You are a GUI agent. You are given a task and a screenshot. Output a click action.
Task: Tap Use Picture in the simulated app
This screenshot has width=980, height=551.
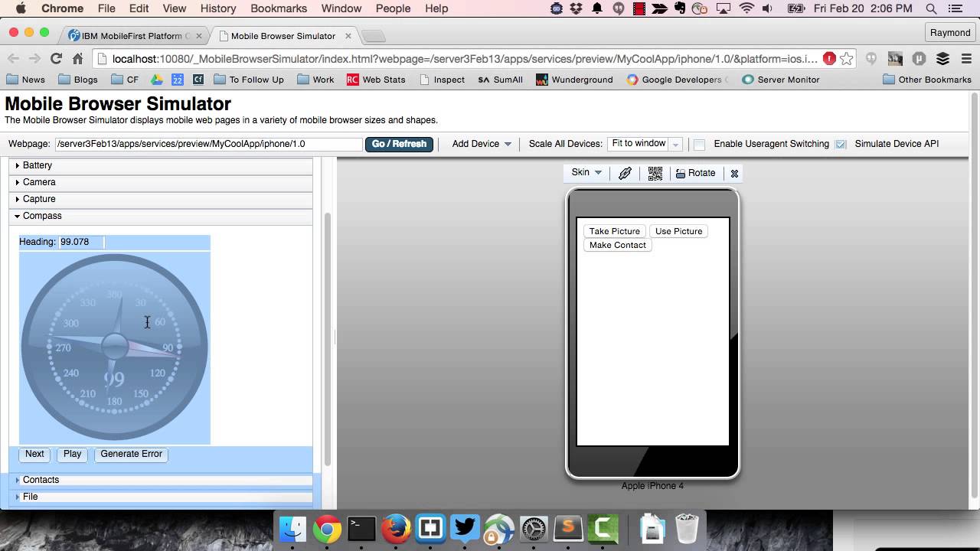click(x=678, y=231)
